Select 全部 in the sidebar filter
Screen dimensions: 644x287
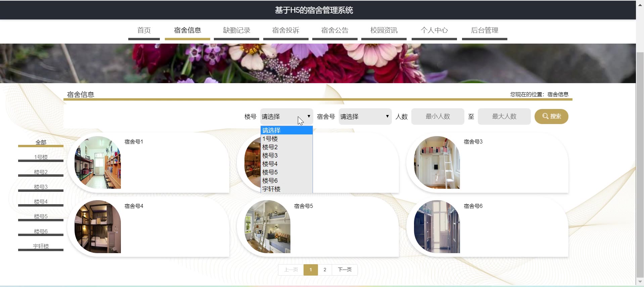point(41,142)
